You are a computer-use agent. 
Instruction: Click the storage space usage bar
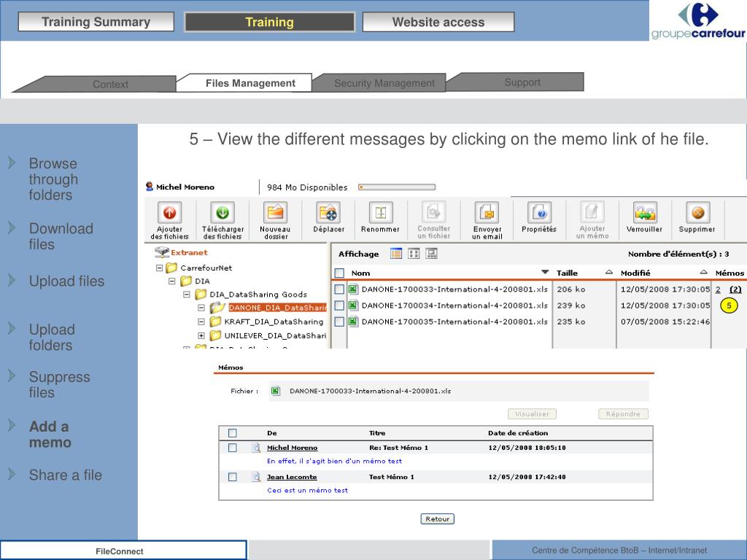point(397,187)
